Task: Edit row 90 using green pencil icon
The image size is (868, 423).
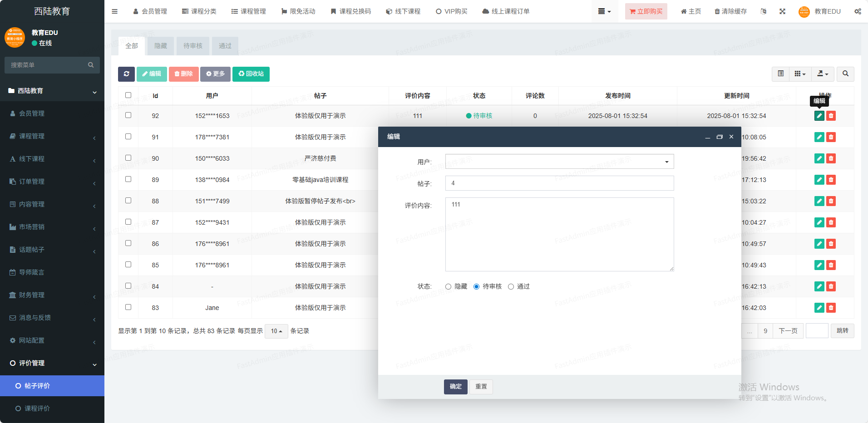Action: [x=819, y=158]
